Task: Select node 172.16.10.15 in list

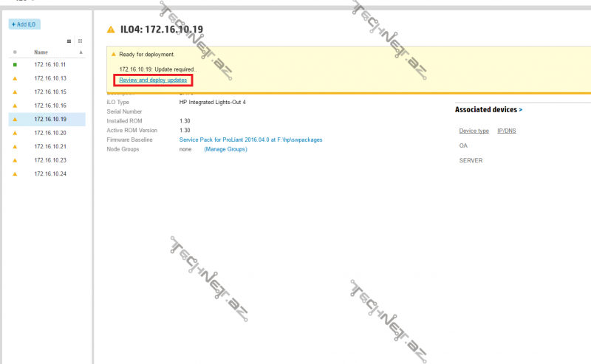Action: (50, 92)
